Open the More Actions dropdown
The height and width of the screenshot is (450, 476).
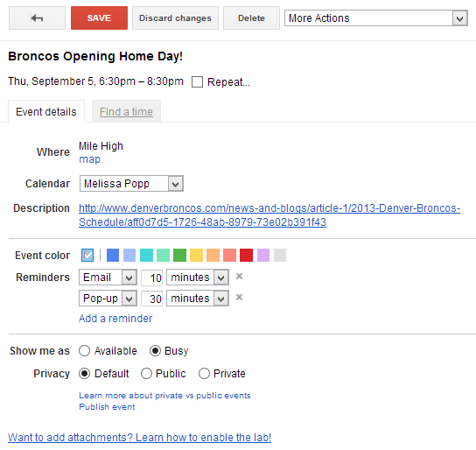pos(376,18)
